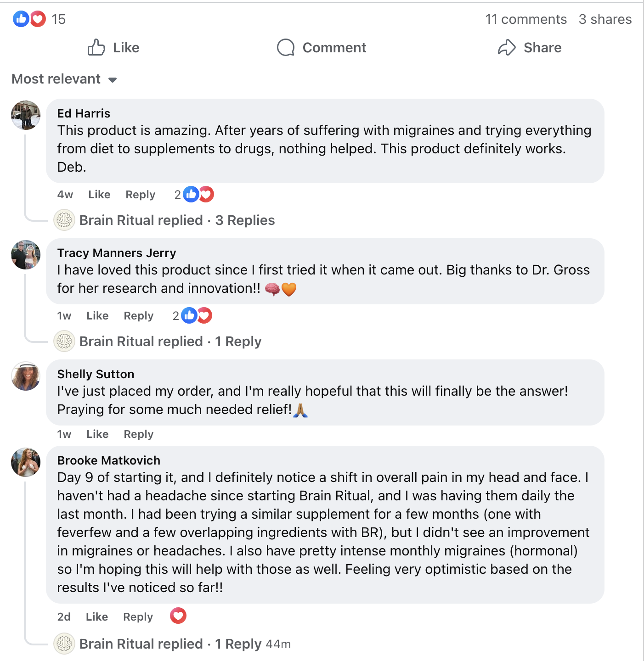Select the Comment bubble icon

pyautogui.click(x=286, y=47)
